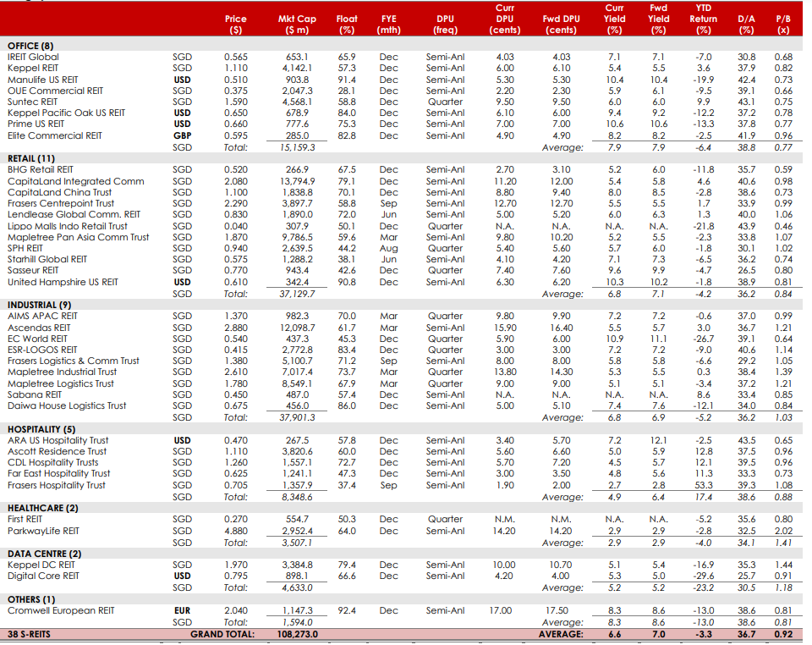
Task: Select the 'IREIT Global' row name
Action: click(x=33, y=57)
